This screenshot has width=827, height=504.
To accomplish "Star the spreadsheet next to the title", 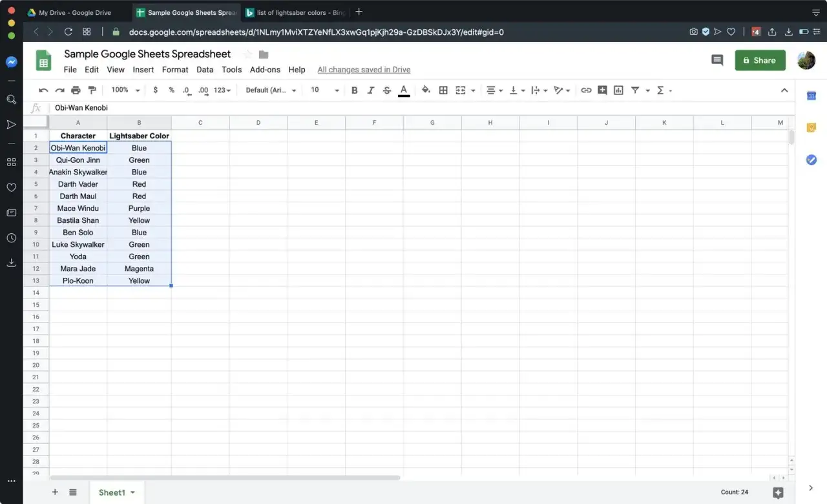I will click(247, 54).
